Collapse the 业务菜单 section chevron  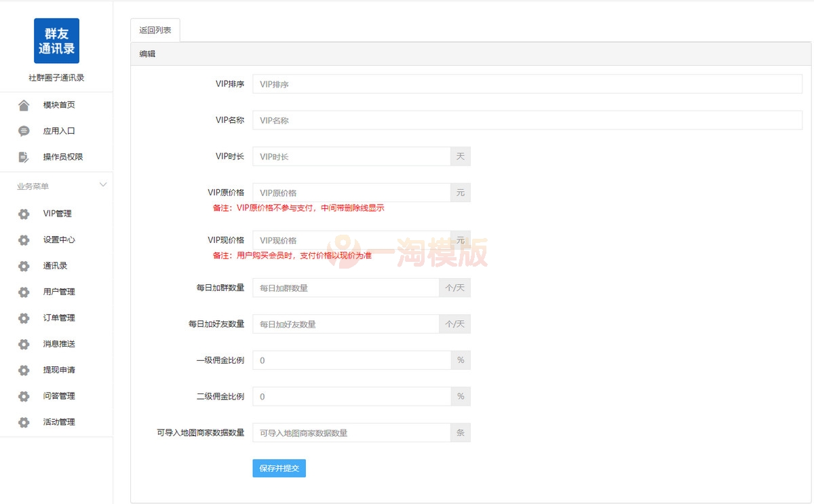(x=103, y=185)
